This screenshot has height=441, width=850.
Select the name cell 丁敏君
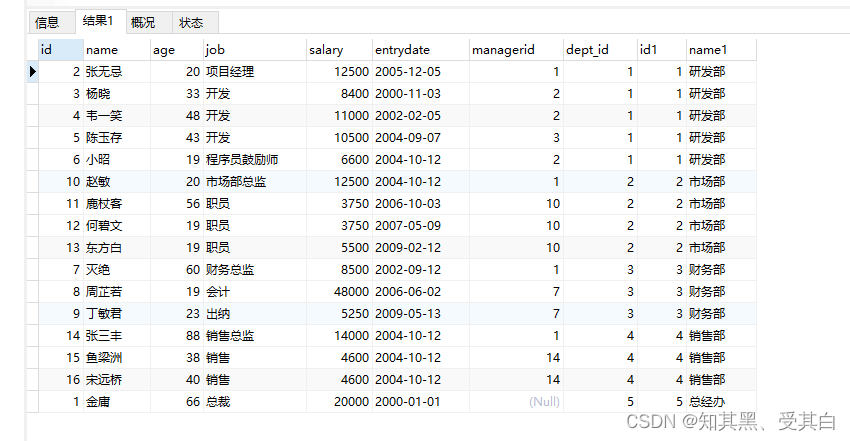117,314
